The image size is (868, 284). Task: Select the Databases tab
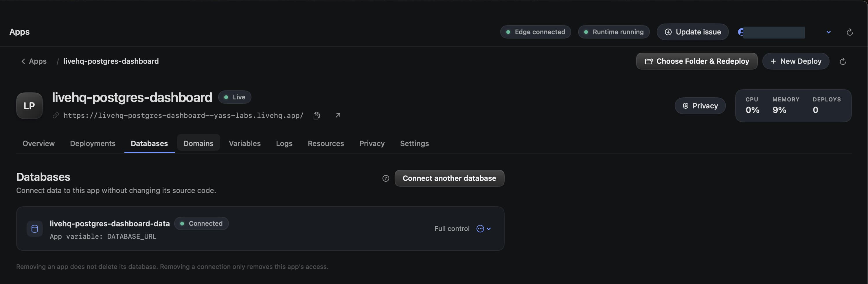pos(149,143)
